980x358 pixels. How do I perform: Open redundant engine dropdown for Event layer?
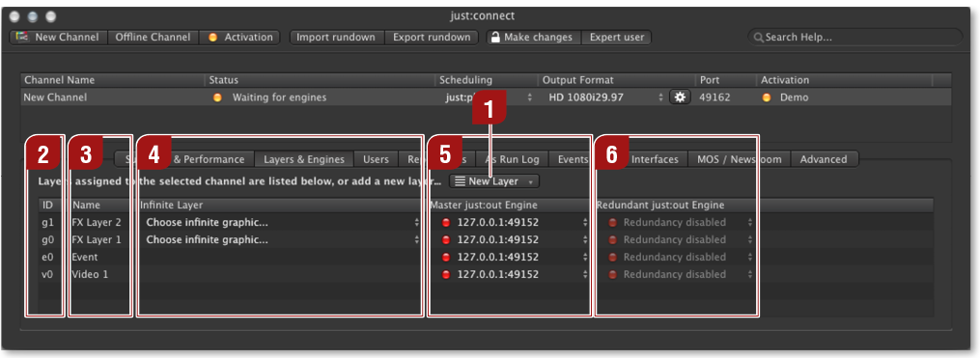(680, 258)
